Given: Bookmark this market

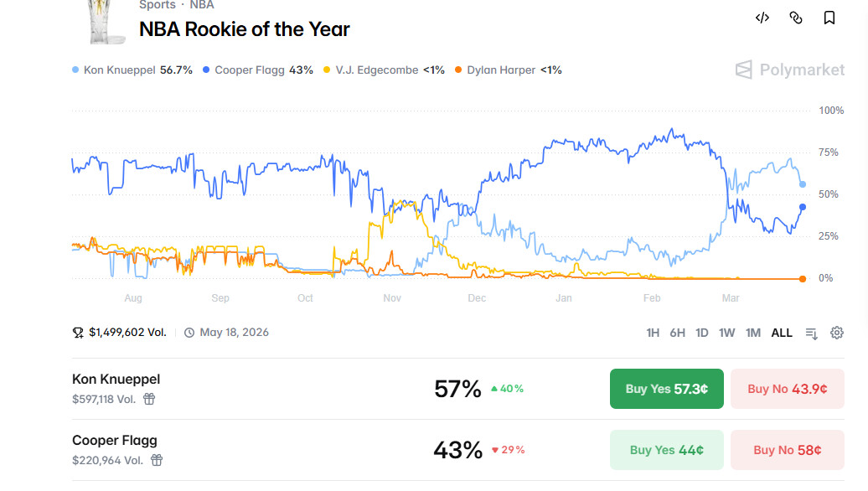Looking at the screenshot, I should pyautogui.click(x=829, y=18).
